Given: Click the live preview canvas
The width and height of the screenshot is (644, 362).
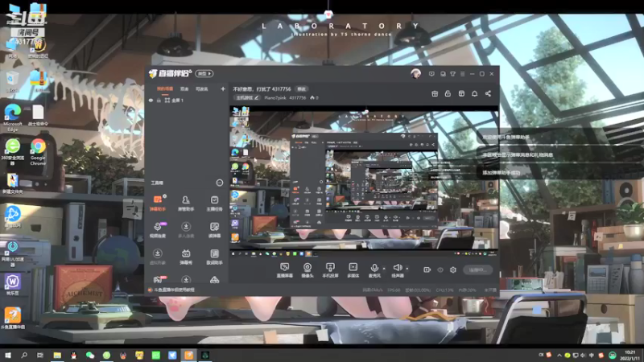Looking at the screenshot, I should coord(364,182).
